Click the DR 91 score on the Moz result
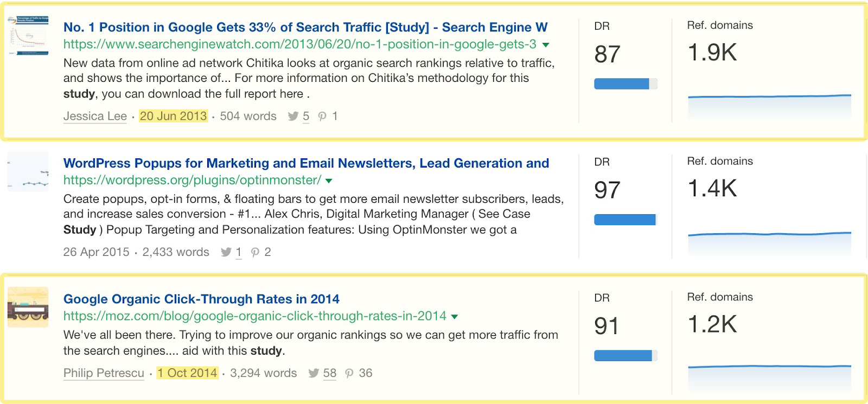Image resolution: width=868 pixels, height=404 pixels. pyautogui.click(x=606, y=326)
